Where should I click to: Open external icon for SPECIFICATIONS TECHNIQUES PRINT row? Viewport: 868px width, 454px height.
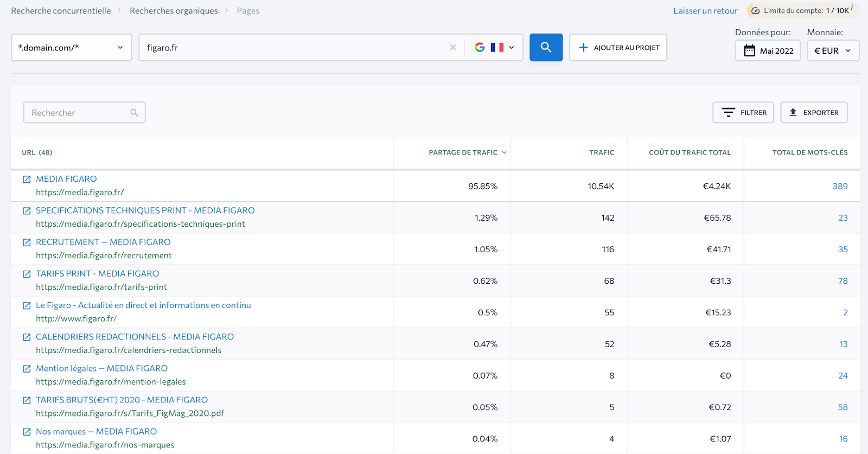coord(27,210)
